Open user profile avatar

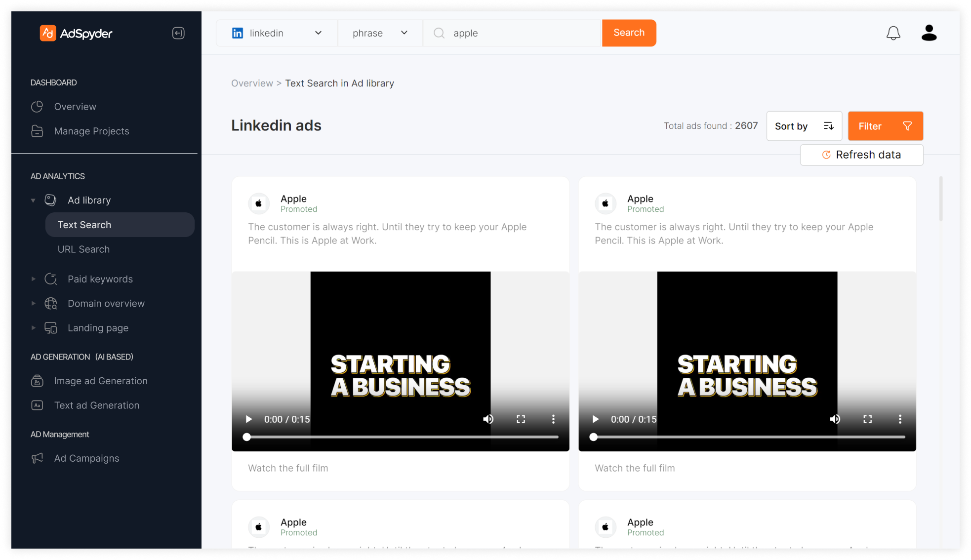click(x=929, y=33)
